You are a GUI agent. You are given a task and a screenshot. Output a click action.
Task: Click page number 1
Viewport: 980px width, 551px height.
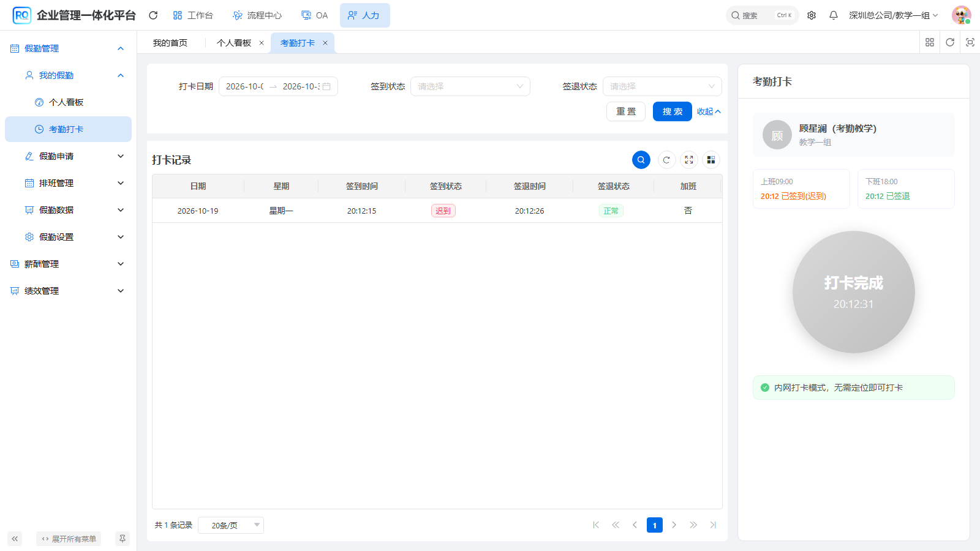655,525
